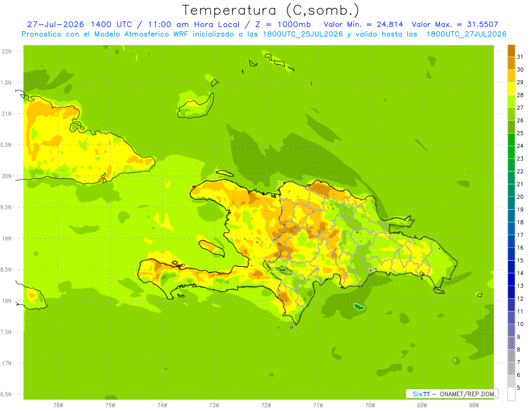Screen dimensions: 532x411
Task: Pick the green swatch between 26 and 27
Action: (x=511, y=114)
